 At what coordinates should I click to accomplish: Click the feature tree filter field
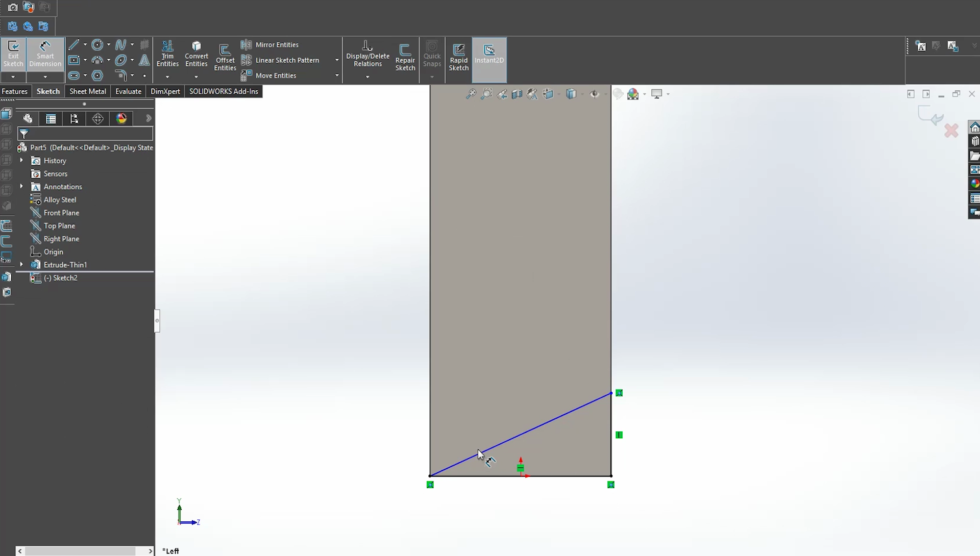(85, 134)
